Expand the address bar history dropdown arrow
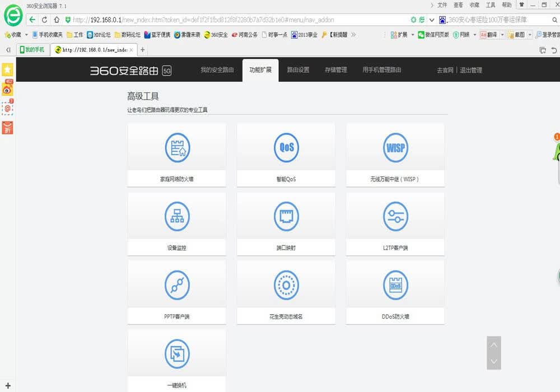 pyautogui.click(x=431, y=20)
